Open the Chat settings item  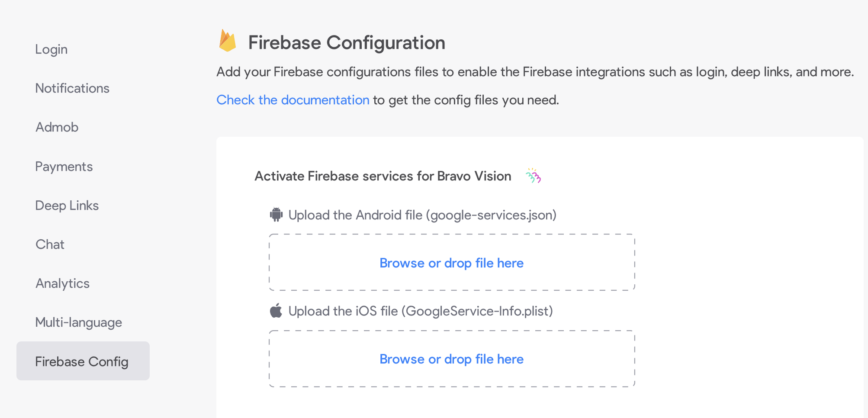[x=50, y=244]
